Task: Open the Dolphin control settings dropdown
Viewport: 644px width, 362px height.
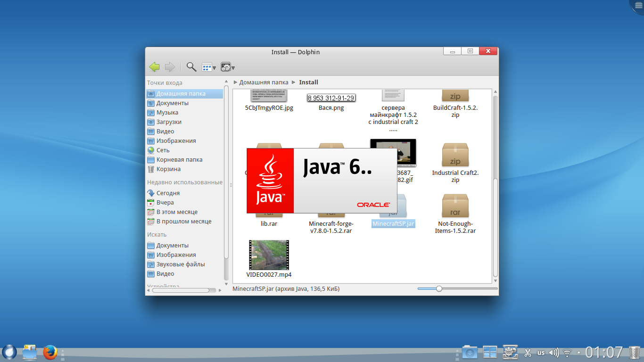Action: (x=228, y=67)
